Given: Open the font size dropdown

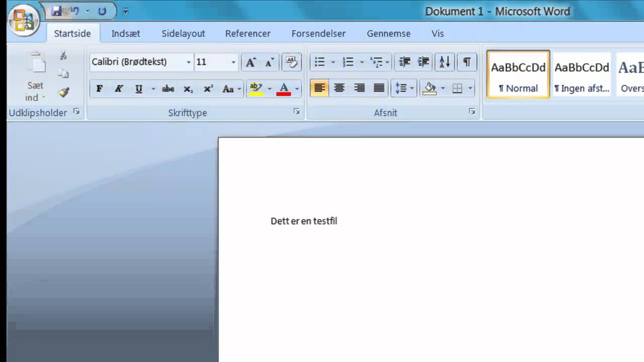Looking at the screenshot, I should [x=233, y=62].
